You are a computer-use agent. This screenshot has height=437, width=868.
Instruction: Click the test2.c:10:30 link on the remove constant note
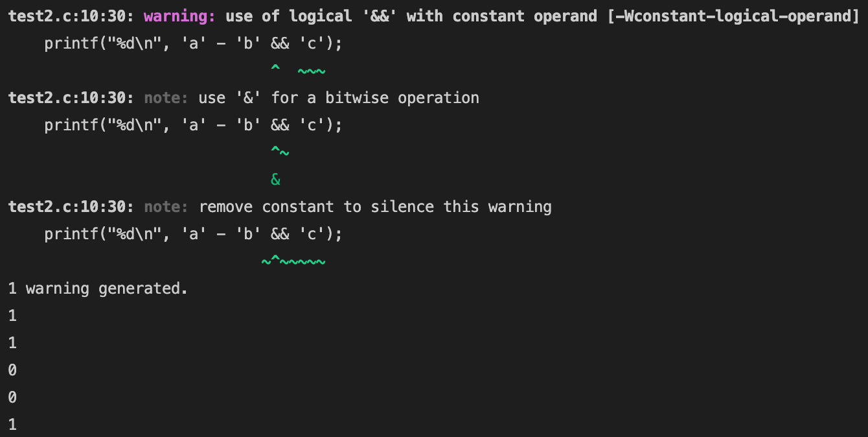[71, 207]
